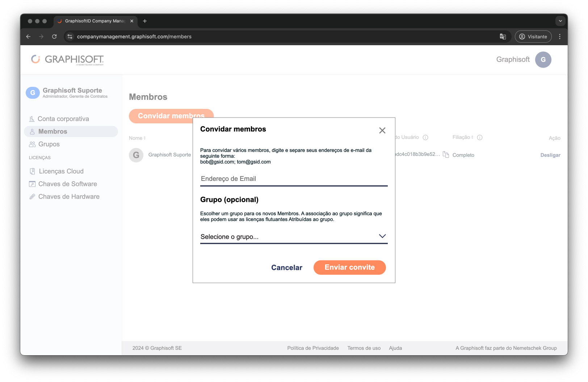Image resolution: width=588 pixels, height=382 pixels.
Task: Close the GraphisoftID Company Management tab
Action: (x=132, y=21)
